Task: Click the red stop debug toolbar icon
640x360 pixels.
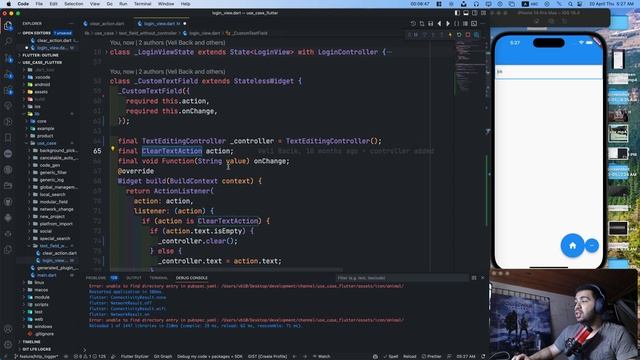Action: click(x=468, y=35)
